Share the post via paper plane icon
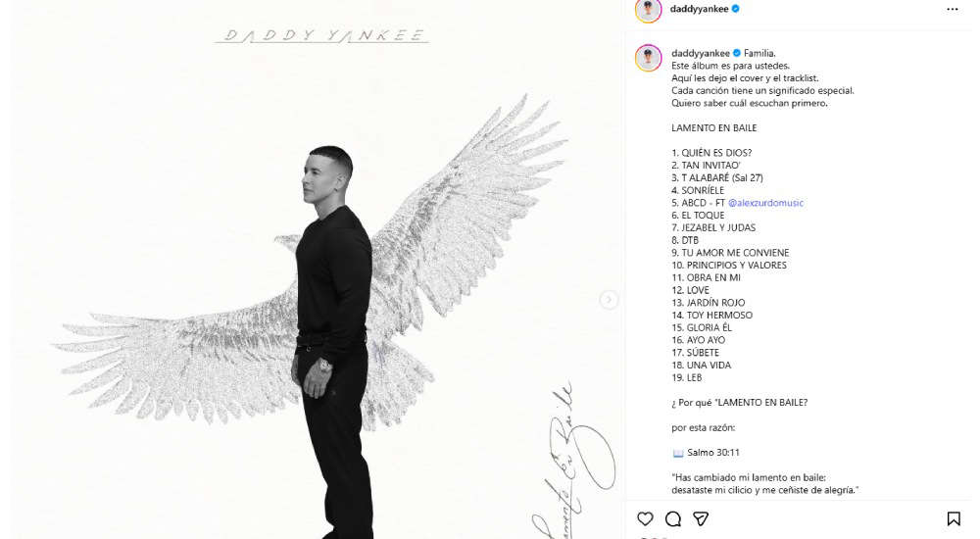 click(701, 518)
